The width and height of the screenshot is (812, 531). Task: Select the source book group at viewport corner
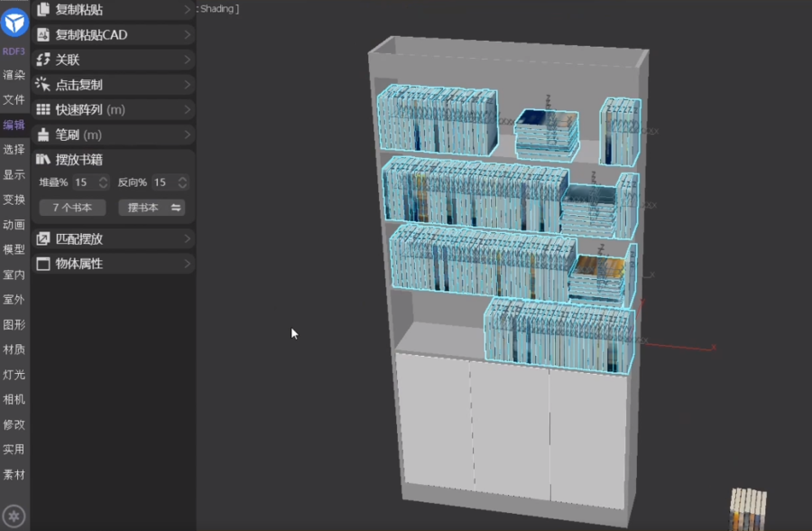point(748,509)
